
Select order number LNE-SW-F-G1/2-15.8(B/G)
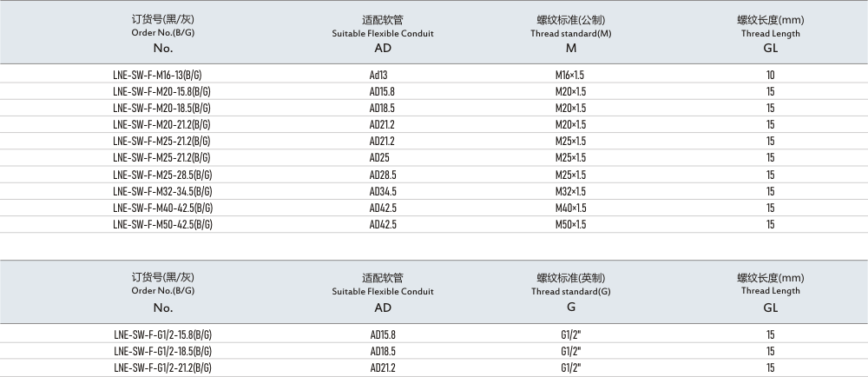coord(162,334)
